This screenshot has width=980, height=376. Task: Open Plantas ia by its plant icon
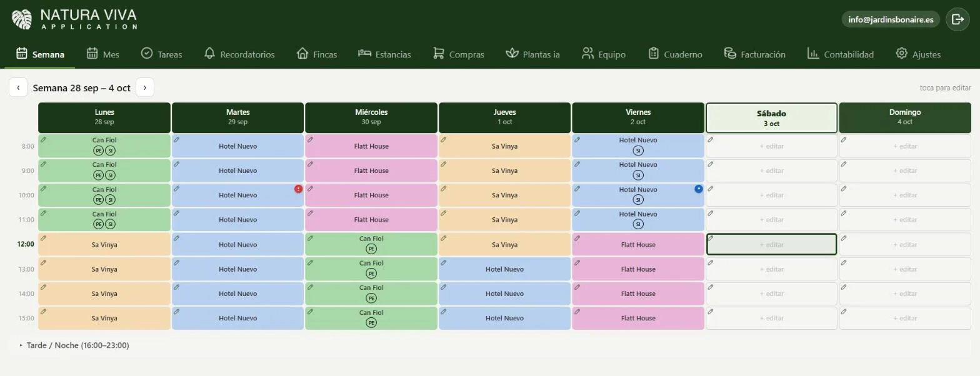click(x=512, y=54)
